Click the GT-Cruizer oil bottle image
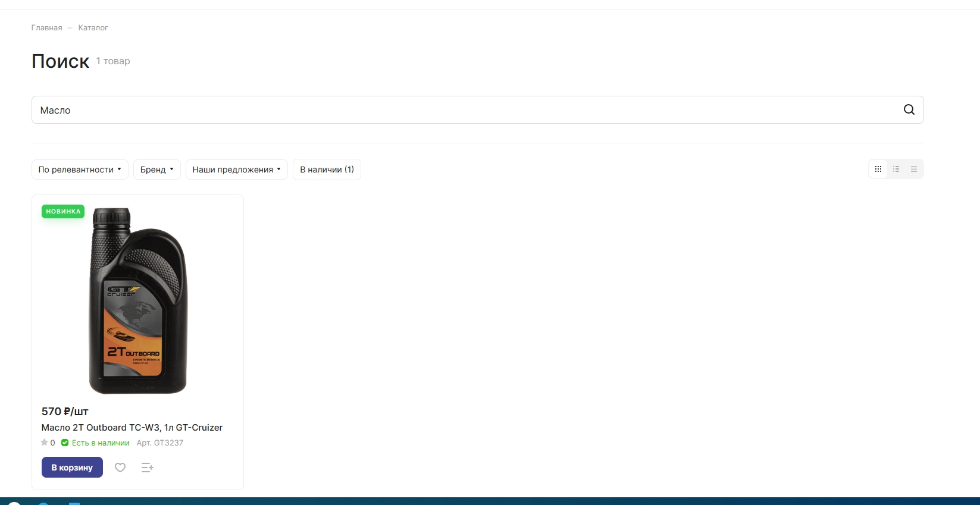Image resolution: width=980 pixels, height=505 pixels. click(x=138, y=300)
